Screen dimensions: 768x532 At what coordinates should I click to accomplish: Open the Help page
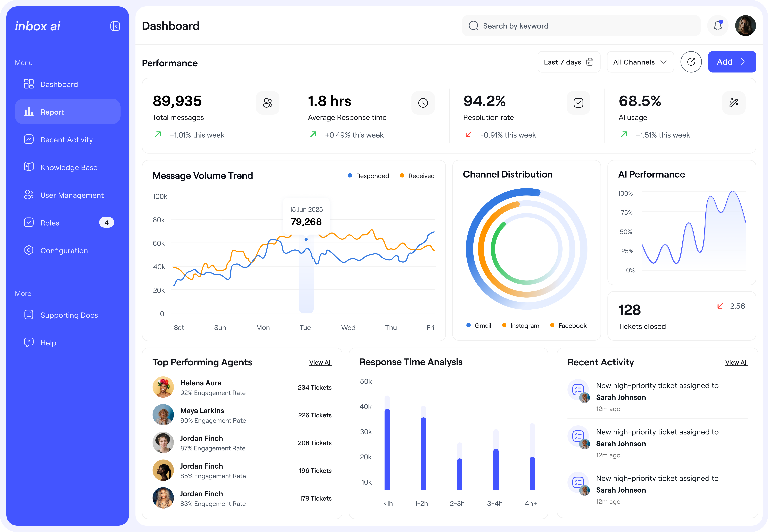pos(68,342)
